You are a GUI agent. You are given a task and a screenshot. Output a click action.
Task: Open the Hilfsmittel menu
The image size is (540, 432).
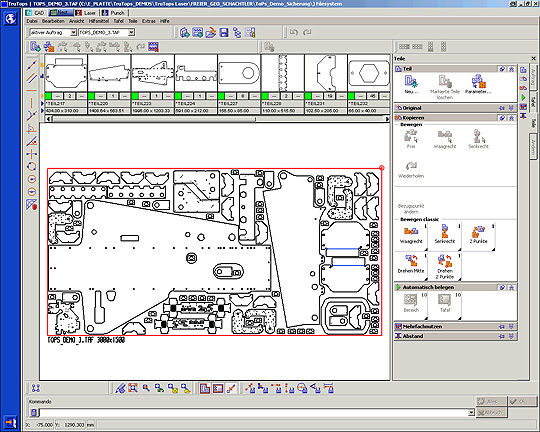coord(98,21)
